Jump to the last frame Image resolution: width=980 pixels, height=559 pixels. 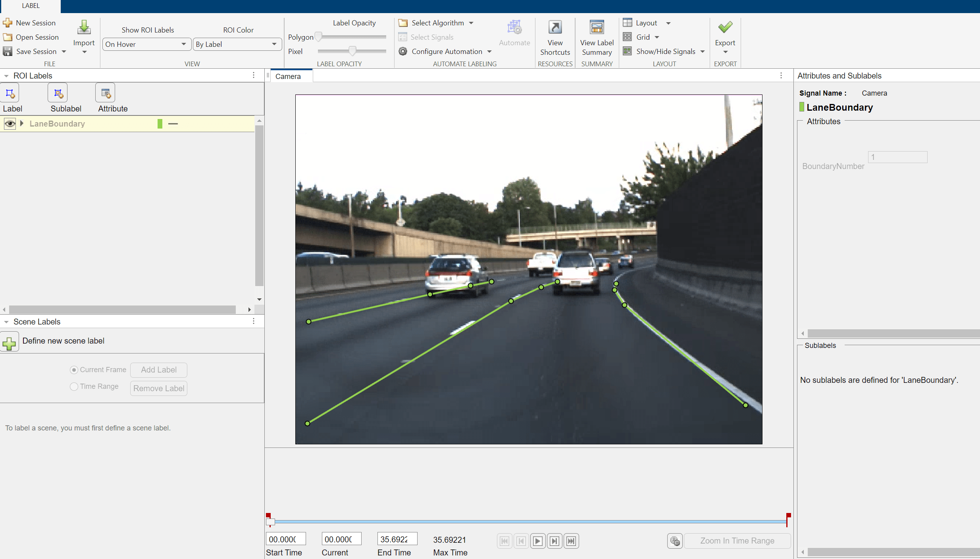tap(571, 541)
